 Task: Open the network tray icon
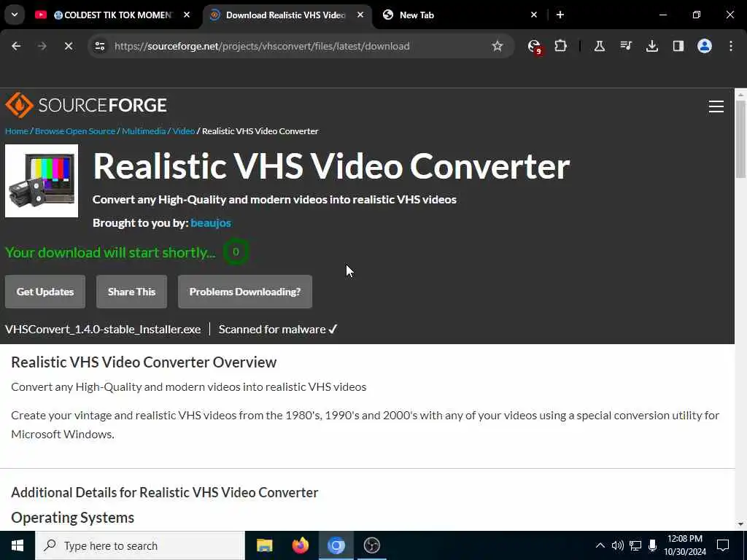[635, 545]
